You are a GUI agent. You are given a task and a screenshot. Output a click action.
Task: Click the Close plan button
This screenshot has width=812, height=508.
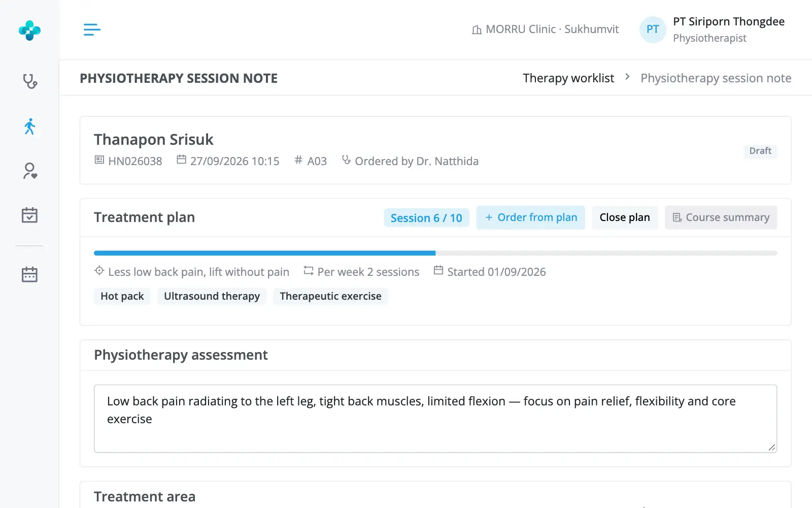[625, 217]
